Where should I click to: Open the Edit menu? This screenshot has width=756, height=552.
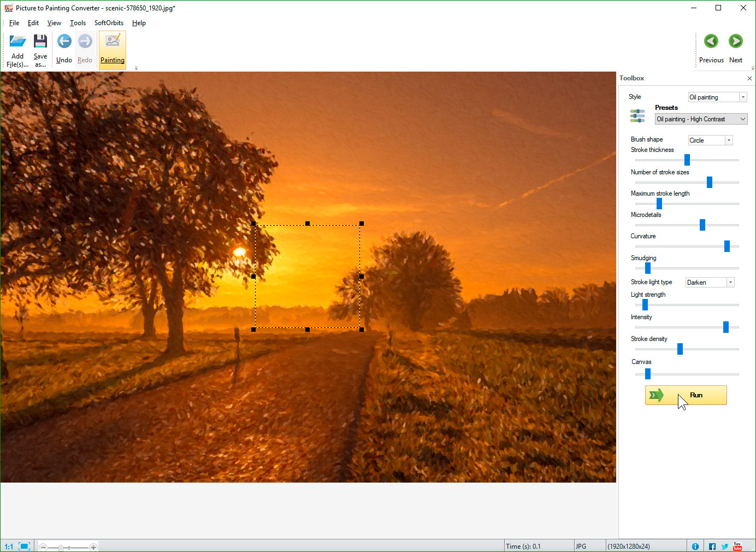click(x=33, y=23)
